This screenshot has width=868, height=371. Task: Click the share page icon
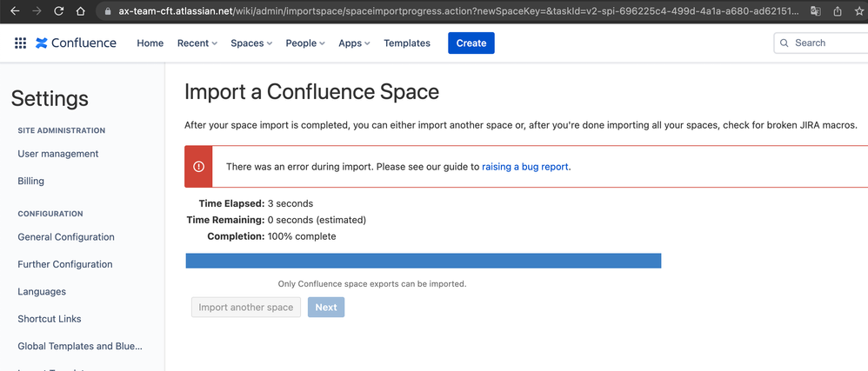click(838, 11)
